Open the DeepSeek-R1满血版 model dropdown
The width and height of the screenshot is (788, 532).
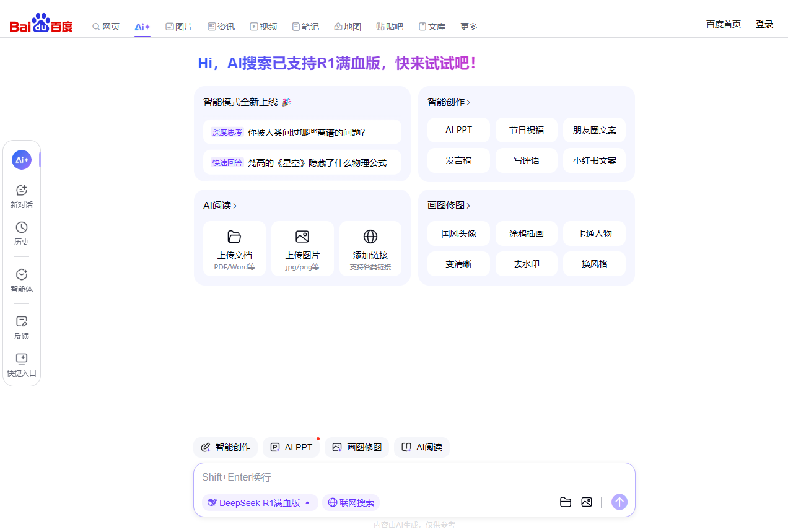coord(260,502)
